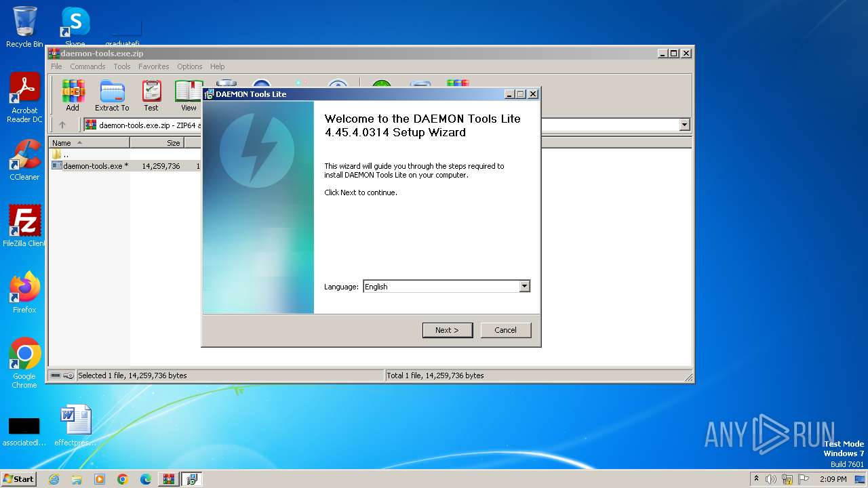Open Skype desktop shortcut
Image resolution: width=868 pixels, height=488 pixels.
(x=75, y=27)
